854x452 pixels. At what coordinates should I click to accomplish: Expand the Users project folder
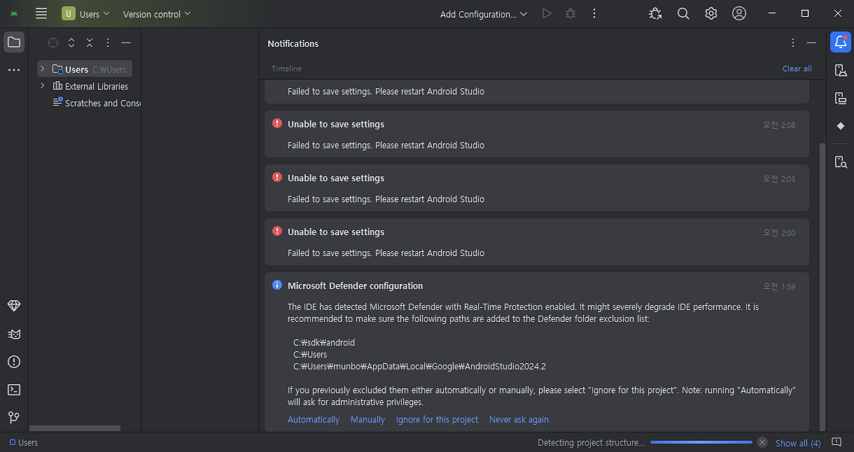click(42, 69)
